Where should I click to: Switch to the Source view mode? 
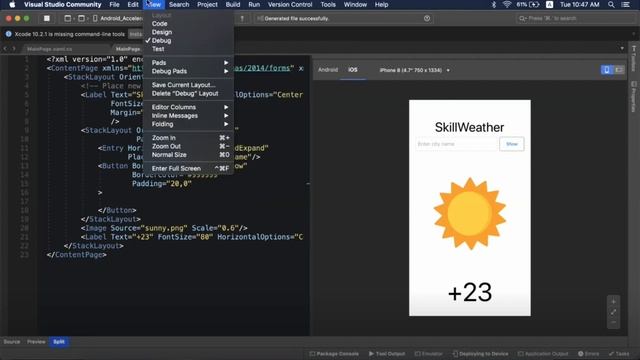[12, 342]
